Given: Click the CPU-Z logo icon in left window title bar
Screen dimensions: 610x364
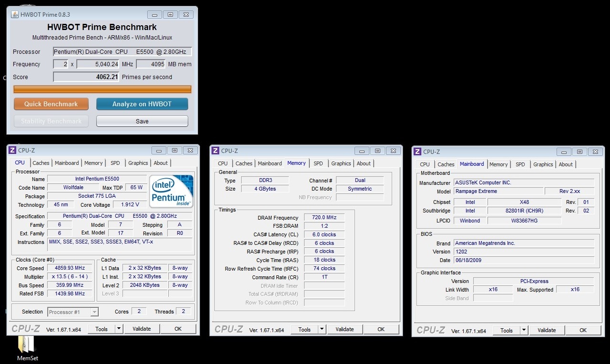Looking at the screenshot, I should click(12, 150).
